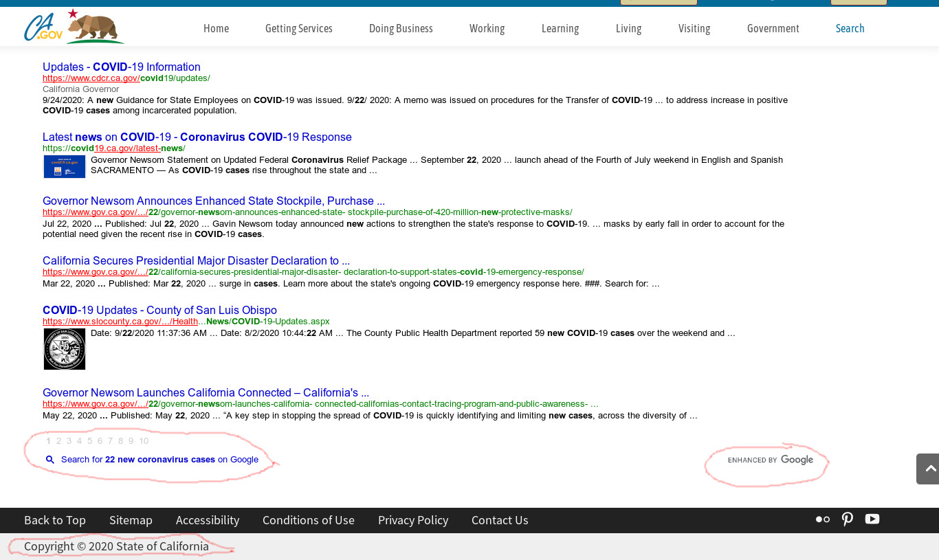The image size is (939, 560).
Task: Open Privacy Policy footer link
Action: click(413, 520)
